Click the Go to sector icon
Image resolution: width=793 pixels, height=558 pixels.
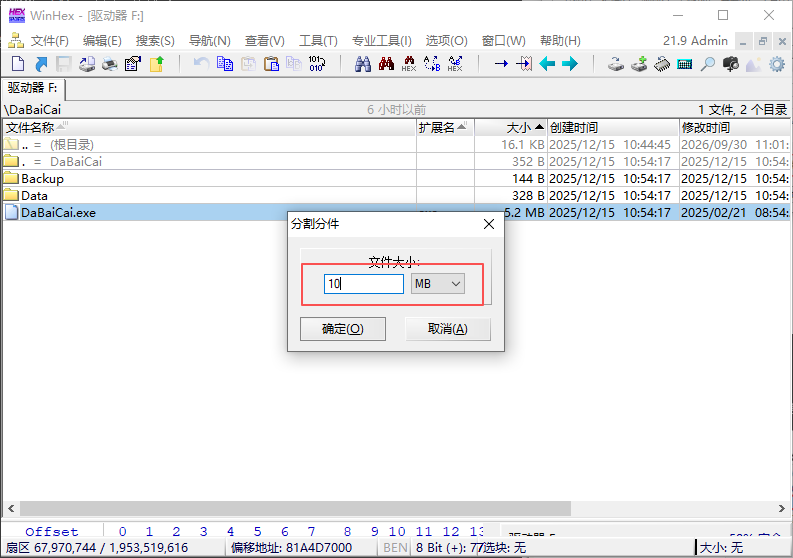[524, 64]
